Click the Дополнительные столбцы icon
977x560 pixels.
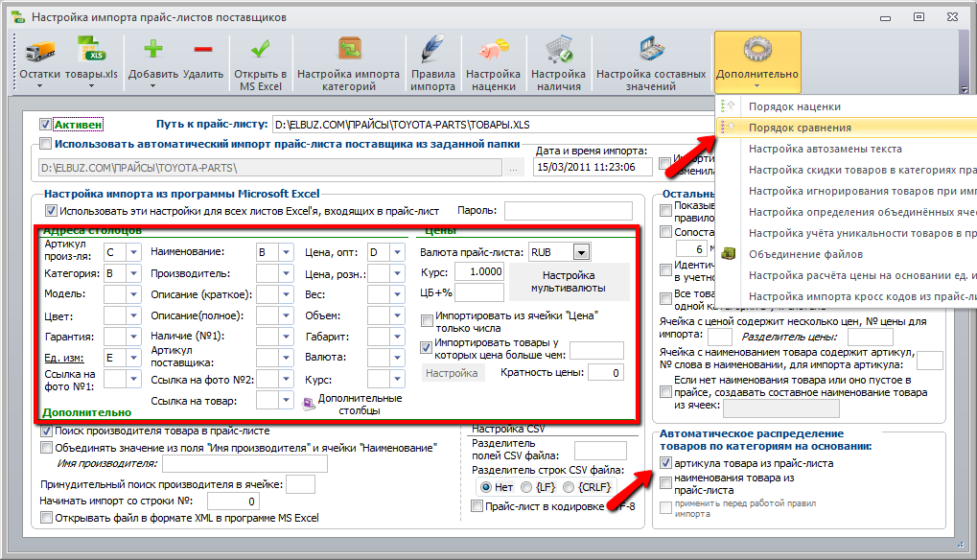click(309, 405)
